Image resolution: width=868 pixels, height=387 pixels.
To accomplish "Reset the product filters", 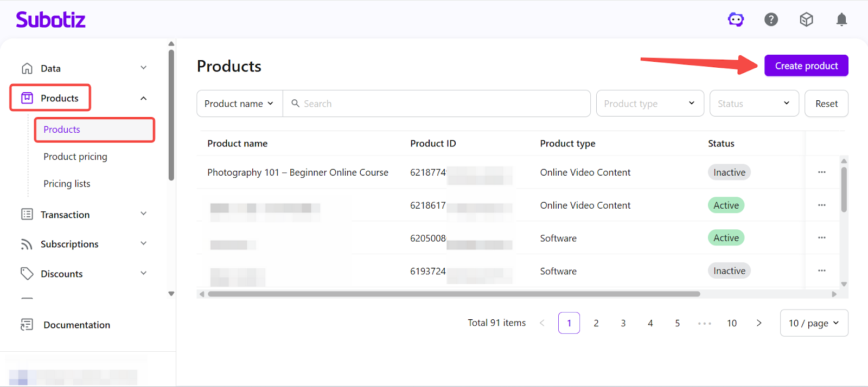I will [826, 104].
